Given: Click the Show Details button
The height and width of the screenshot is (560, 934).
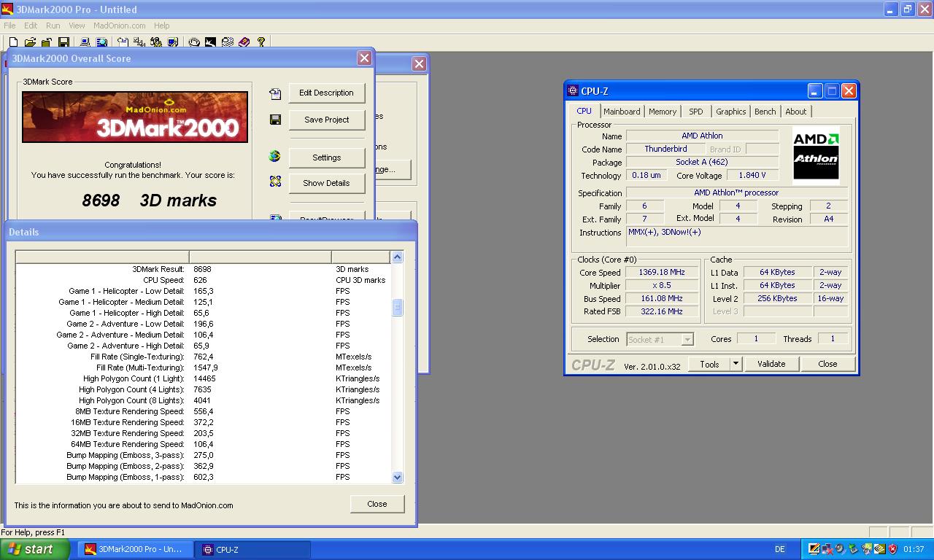Looking at the screenshot, I should (326, 183).
